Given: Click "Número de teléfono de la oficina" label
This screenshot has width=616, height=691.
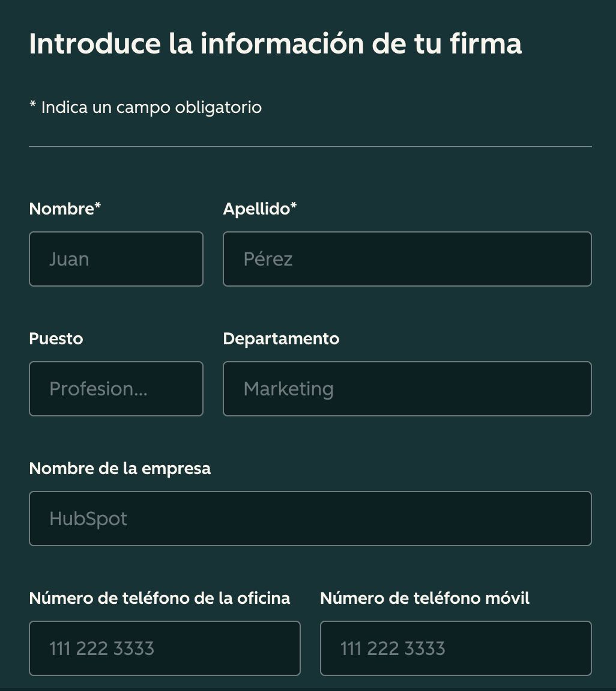Looking at the screenshot, I should coord(159,598).
